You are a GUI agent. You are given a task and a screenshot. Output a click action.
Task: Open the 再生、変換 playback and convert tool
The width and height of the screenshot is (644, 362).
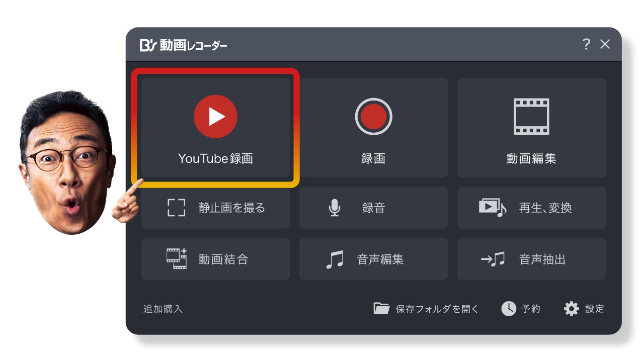(x=531, y=208)
